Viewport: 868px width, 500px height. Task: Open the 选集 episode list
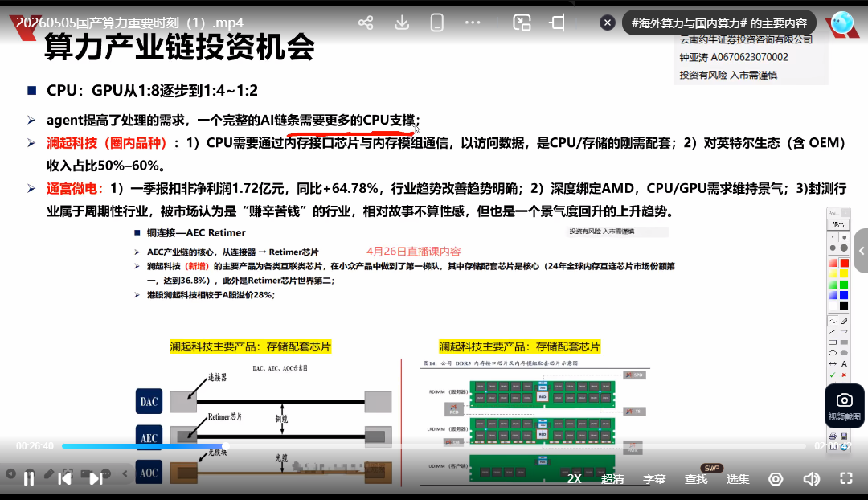pyautogui.click(x=737, y=479)
